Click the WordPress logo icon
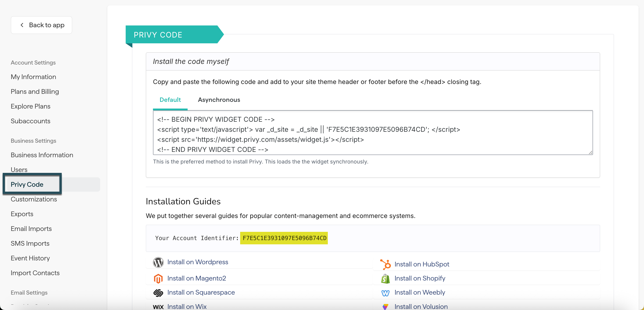The image size is (644, 310). [158, 262]
